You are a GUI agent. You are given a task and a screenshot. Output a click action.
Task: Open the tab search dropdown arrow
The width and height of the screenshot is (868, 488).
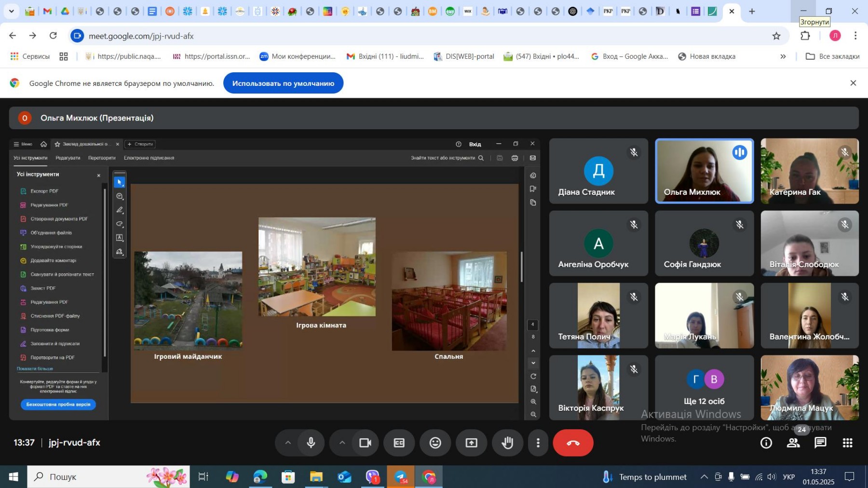[x=12, y=11]
